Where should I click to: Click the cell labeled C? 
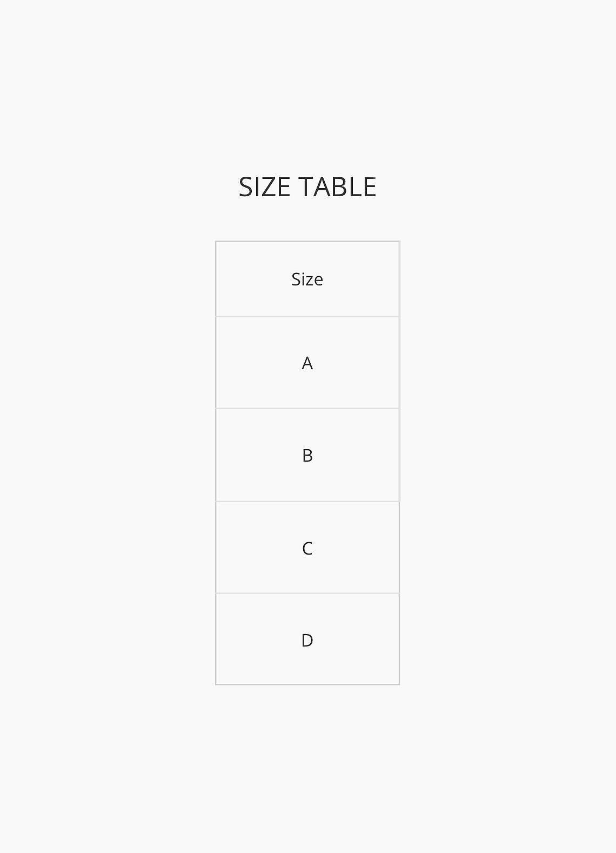(307, 548)
